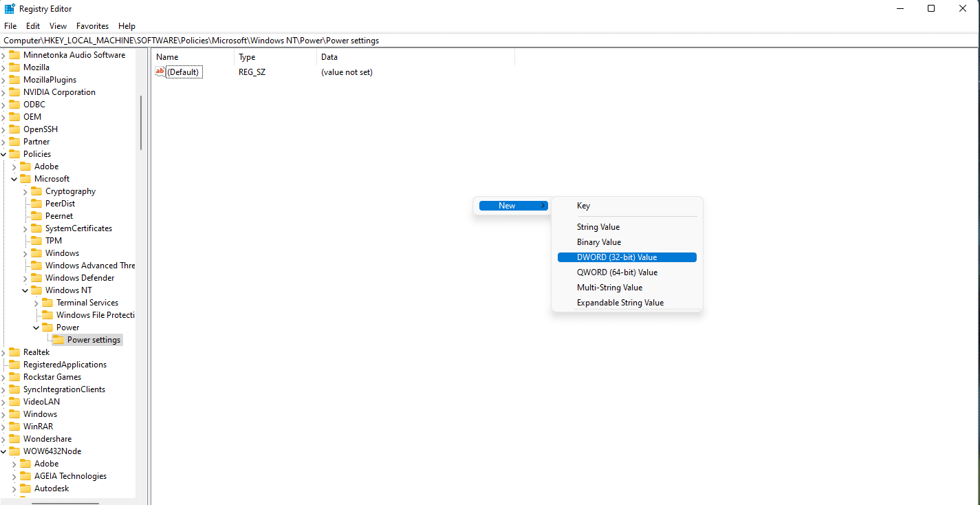Image resolution: width=980 pixels, height=505 pixels.
Task: Open the View menu
Action: point(58,25)
